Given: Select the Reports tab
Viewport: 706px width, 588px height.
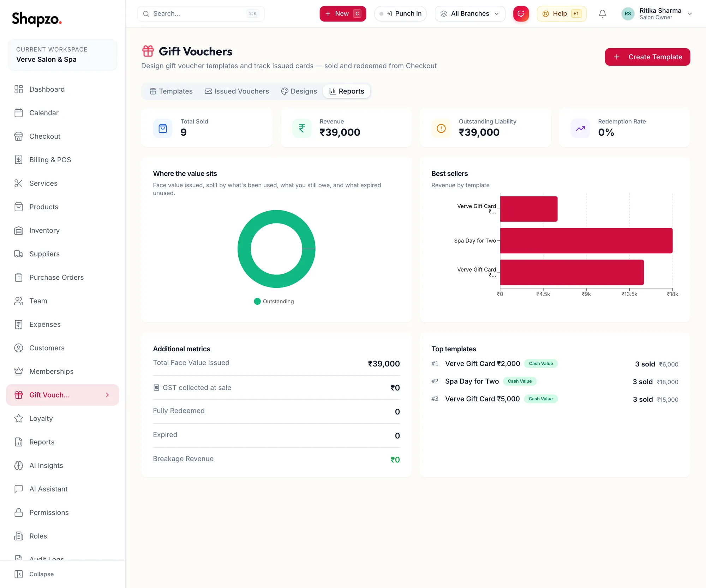Looking at the screenshot, I should (x=347, y=91).
